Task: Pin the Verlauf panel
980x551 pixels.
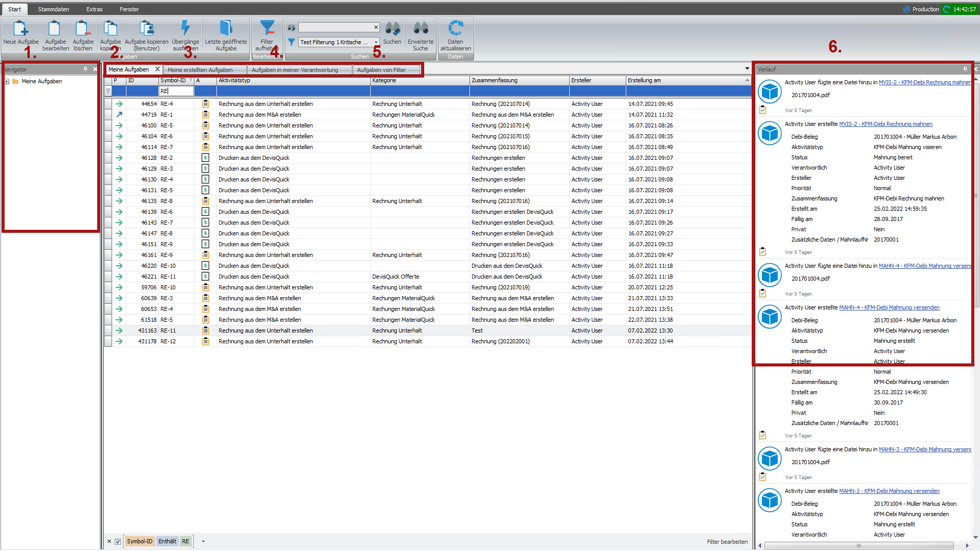Action: click(965, 69)
